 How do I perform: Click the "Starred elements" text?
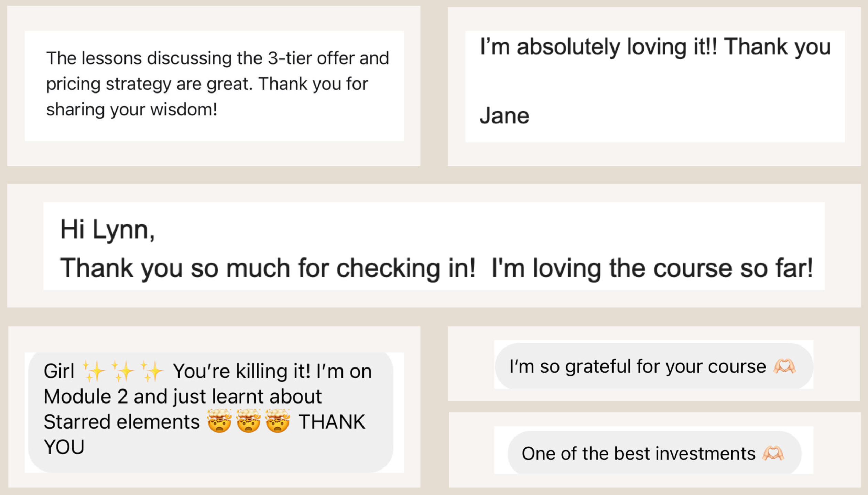click(121, 422)
